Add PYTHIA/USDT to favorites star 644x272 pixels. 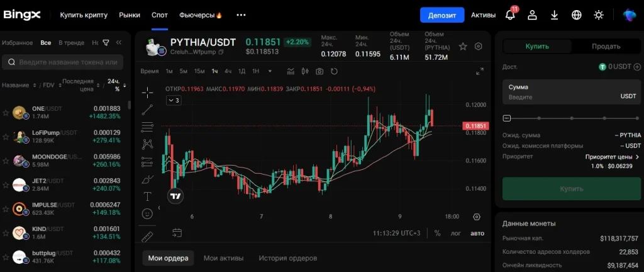click(463, 47)
